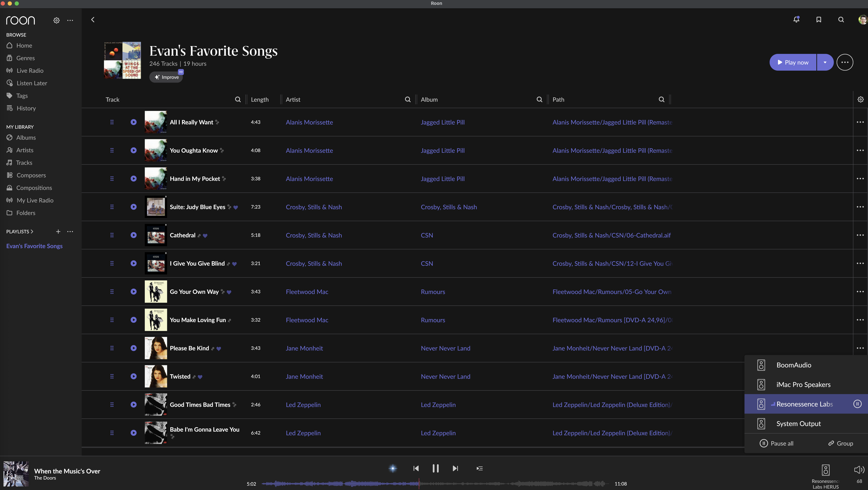
Task: Seek within the waveform progress bar
Action: point(435,484)
